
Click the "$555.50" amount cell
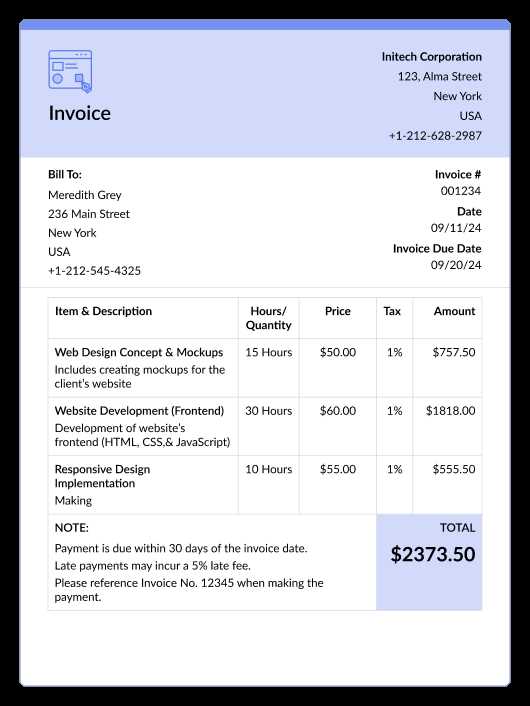454,469
